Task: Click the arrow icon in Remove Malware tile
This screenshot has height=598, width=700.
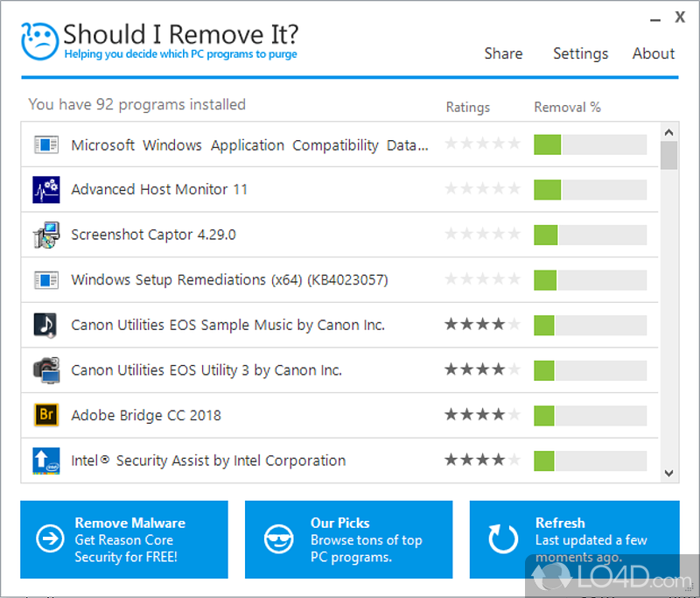Action: [50, 538]
